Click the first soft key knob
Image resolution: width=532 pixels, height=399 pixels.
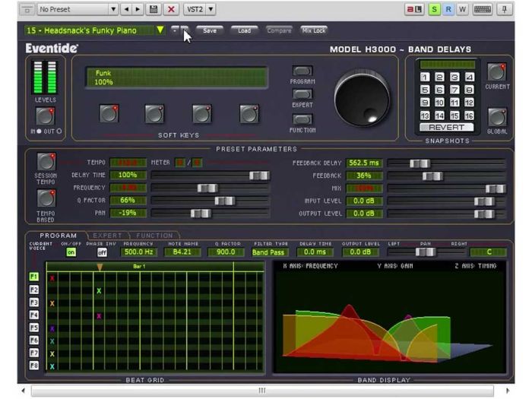[109, 114]
